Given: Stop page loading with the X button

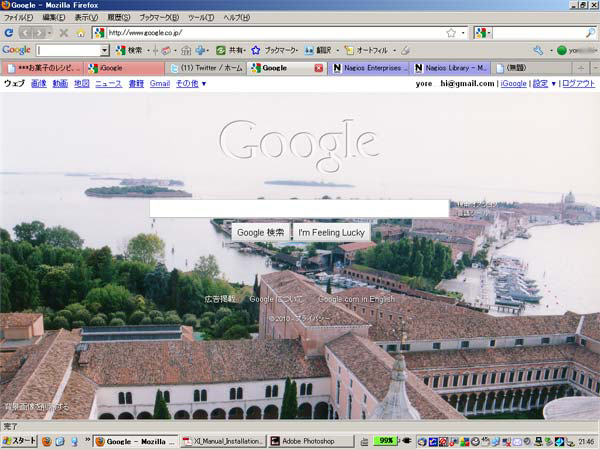Looking at the screenshot, I should (64, 33).
